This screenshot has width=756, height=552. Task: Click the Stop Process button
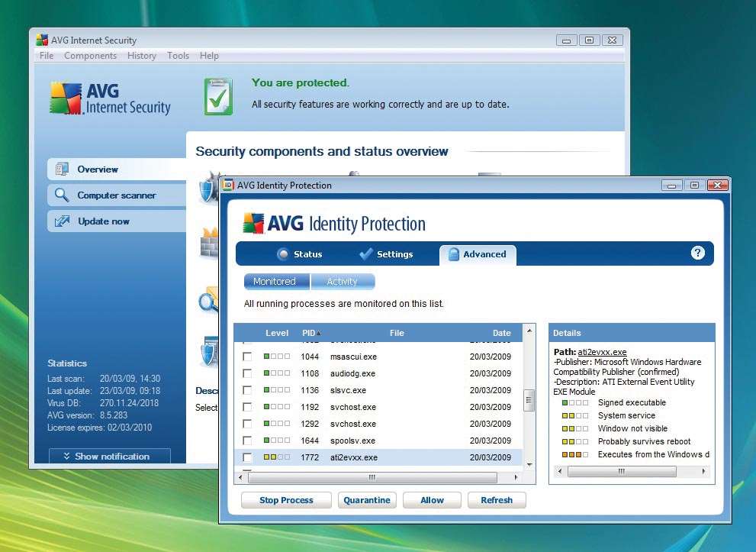click(x=285, y=499)
